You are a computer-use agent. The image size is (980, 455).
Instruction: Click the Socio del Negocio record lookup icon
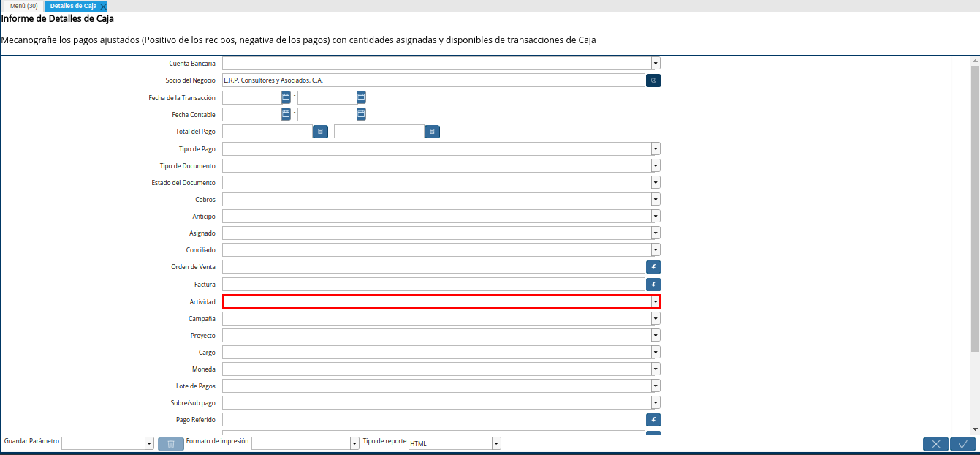[653, 80]
